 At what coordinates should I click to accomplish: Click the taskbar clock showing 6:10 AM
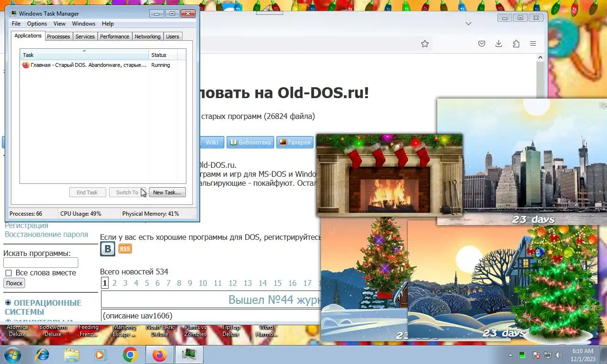[x=583, y=355]
